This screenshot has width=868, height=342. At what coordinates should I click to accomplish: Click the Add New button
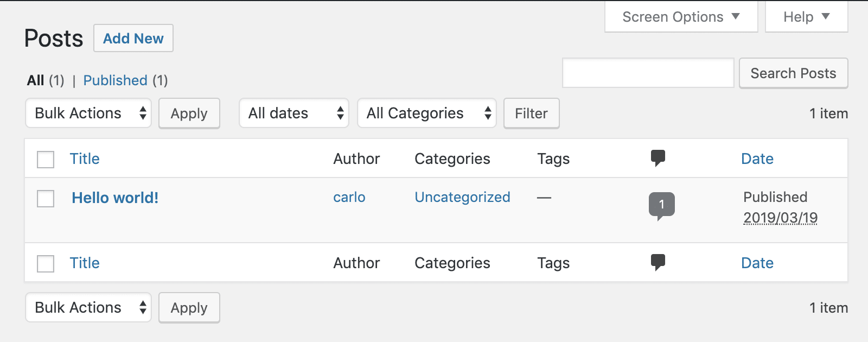click(x=133, y=38)
